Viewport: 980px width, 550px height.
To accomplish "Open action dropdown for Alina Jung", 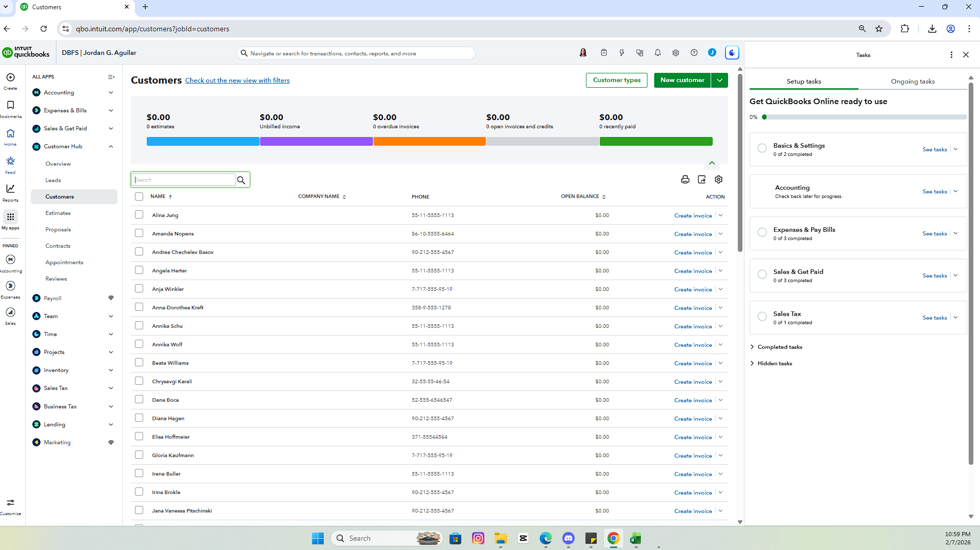I will coord(720,215).
